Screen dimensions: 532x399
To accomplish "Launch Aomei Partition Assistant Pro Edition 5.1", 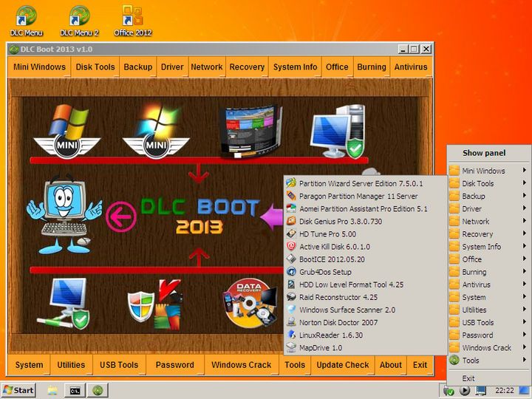I will pos(365,208).
